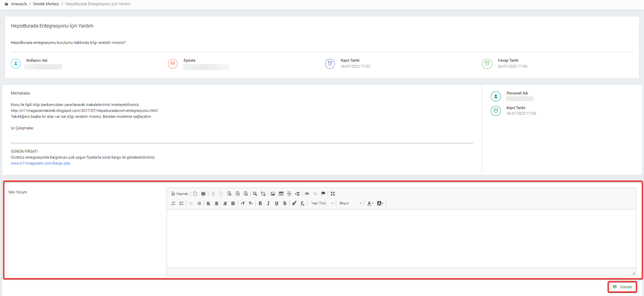Viewport: 644px width, 296px height.
Task: Click the Kullanıcı Adı user icon
Action: [x=16, y=64]
